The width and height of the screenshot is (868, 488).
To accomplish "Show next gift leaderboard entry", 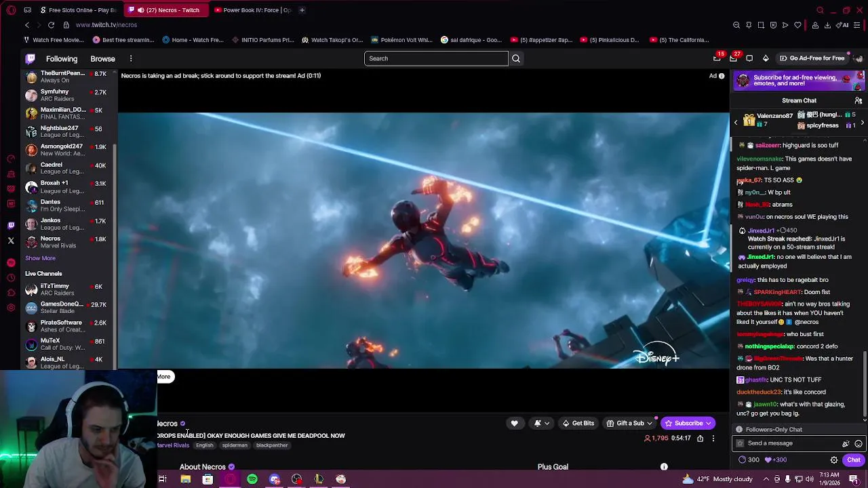I will [862, 123].
